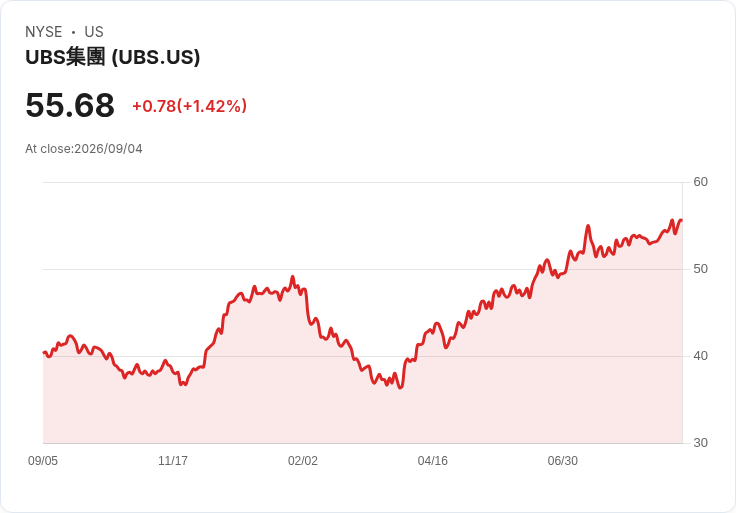Click the 06/30 date axis label
Image resolution: width=736 pixels, height=513 pixels.
563,461
